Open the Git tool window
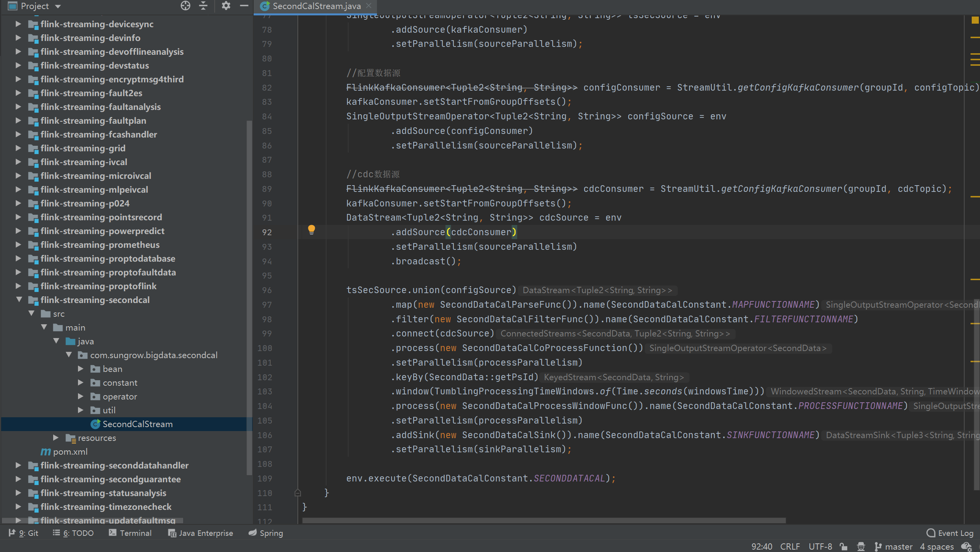Viewport: 980px width, 552px height. (24, 533)
